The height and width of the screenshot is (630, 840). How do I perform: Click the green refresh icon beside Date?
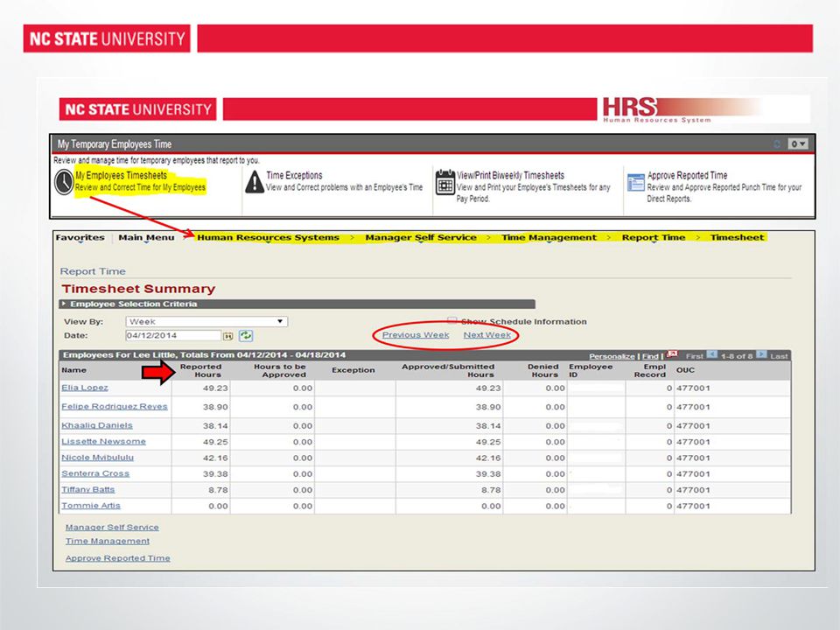click(246, 335)
